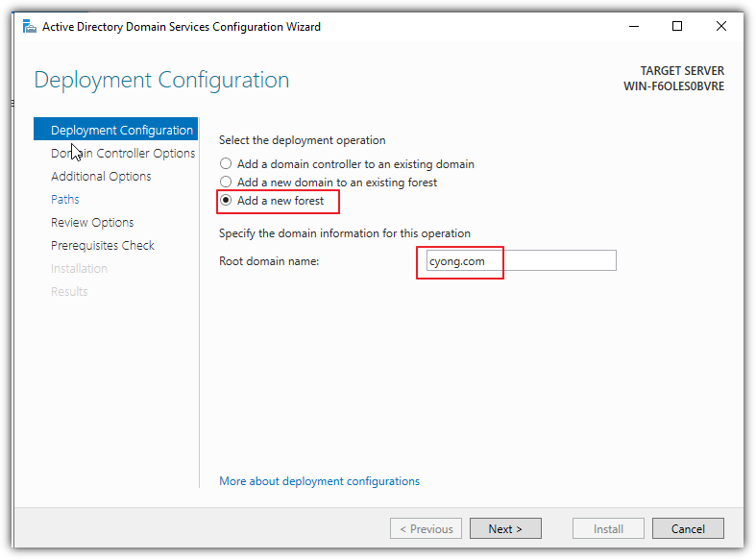Go to Domain Controller Options step
756x560 pixels.
click(x=123, y=153)
